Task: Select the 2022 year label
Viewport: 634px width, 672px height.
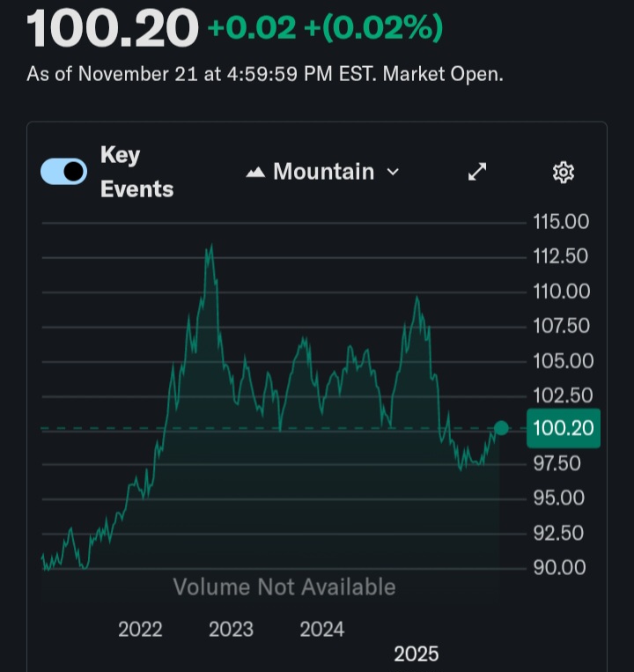Action: pos(140,629)
